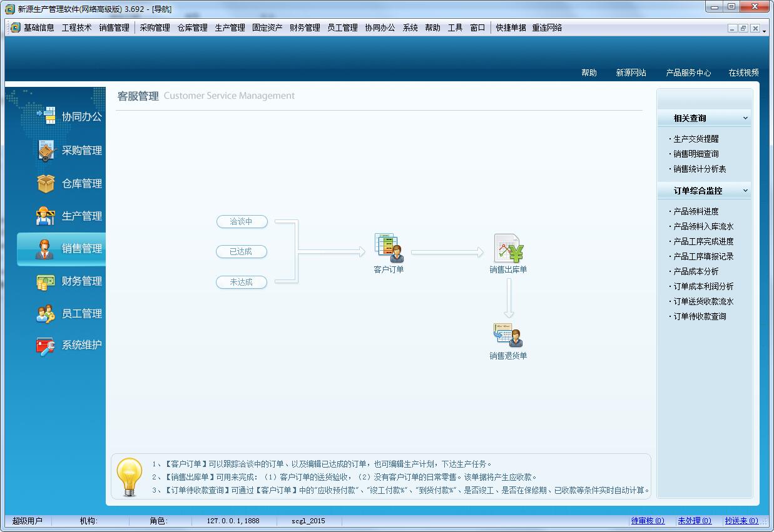Screen dimensions: 774x532
Task: Open the 待审核 (0) status link
Action: pyautogui.click(x=648, y=521)
